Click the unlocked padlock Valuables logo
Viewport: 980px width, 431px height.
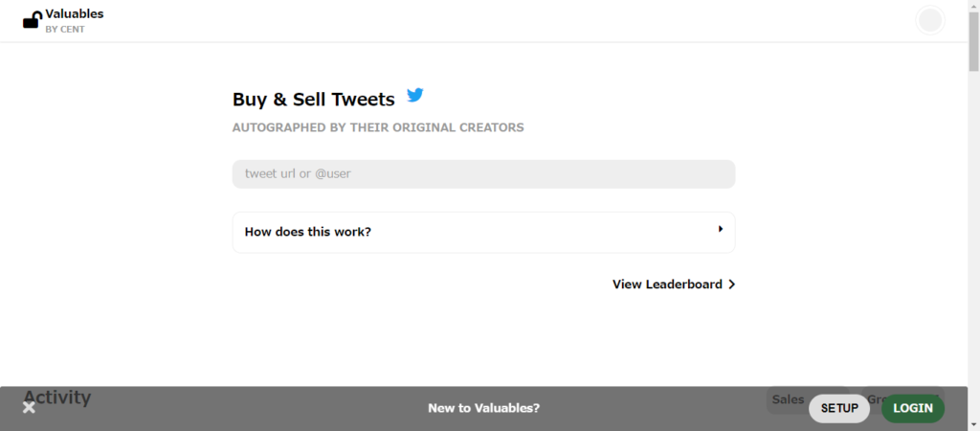pyautogui.click(x=33, y=21)
